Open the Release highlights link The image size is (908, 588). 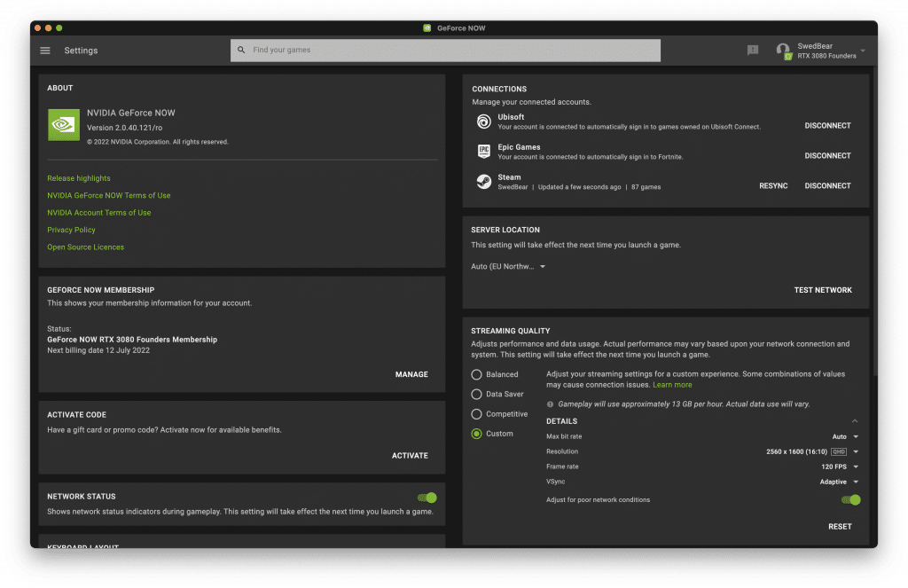pos(79,178)
